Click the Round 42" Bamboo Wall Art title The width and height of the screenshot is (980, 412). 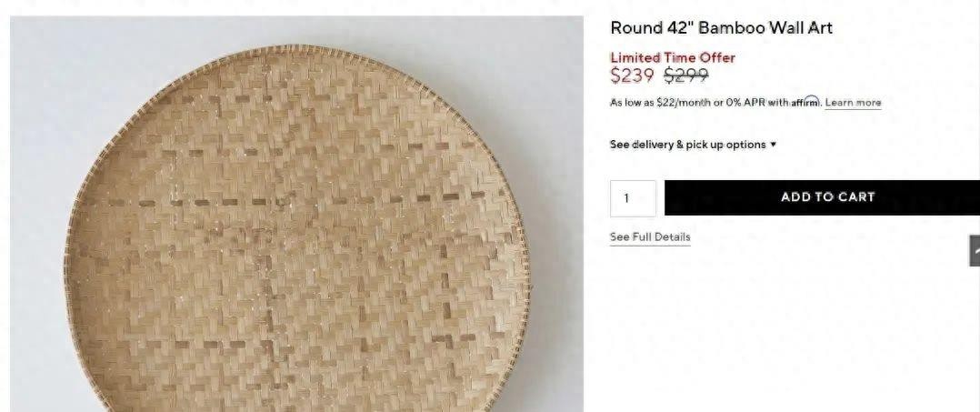click(x=721, y=28)
